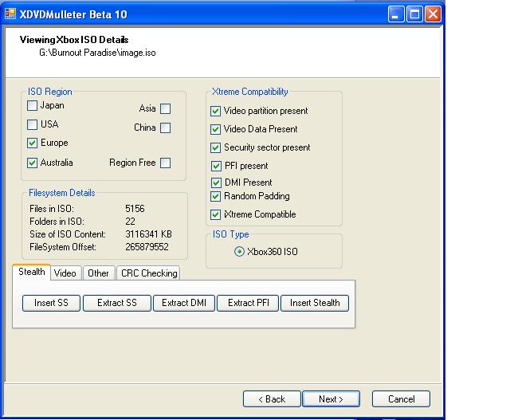Viewport: 510px width, 420px height.
Task: Switch to the Other tab
Action: coord(98,273)
